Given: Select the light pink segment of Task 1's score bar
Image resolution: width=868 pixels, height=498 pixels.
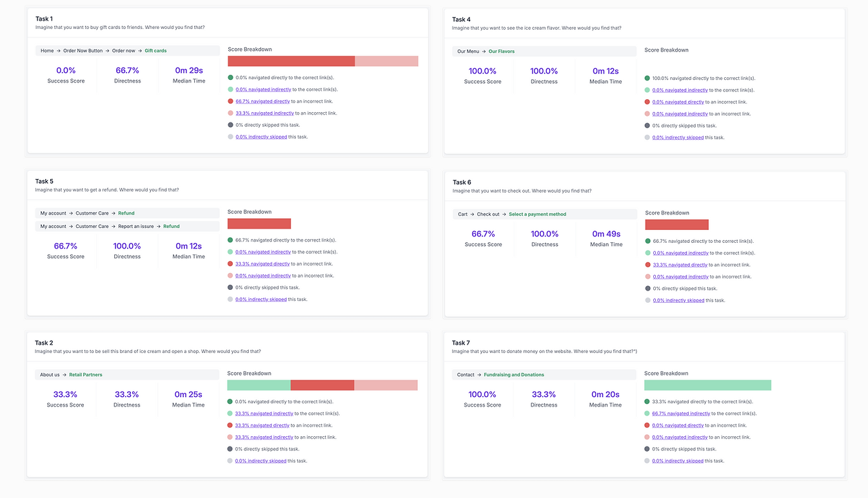Looking at the screenshot, I should point(387,61).
